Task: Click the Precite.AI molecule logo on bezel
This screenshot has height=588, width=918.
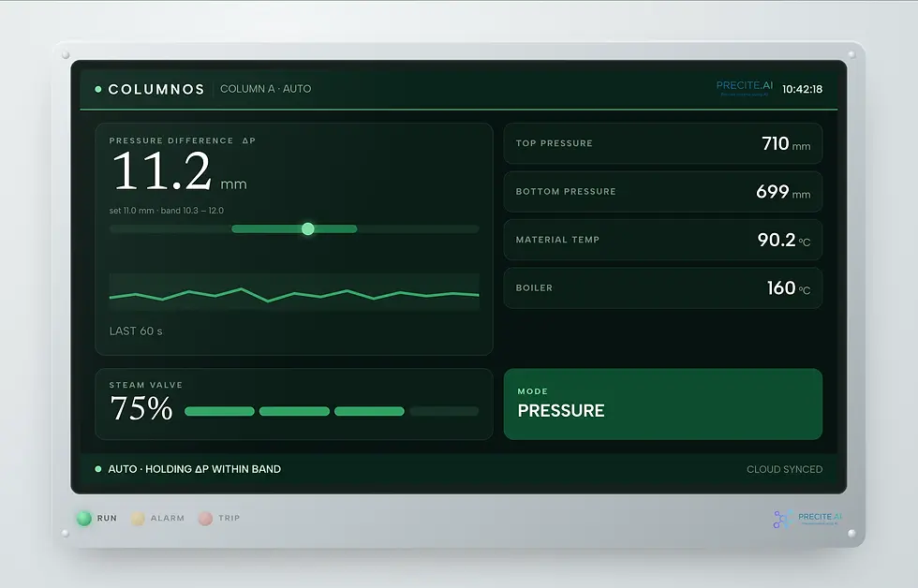Action: (783, 519)
